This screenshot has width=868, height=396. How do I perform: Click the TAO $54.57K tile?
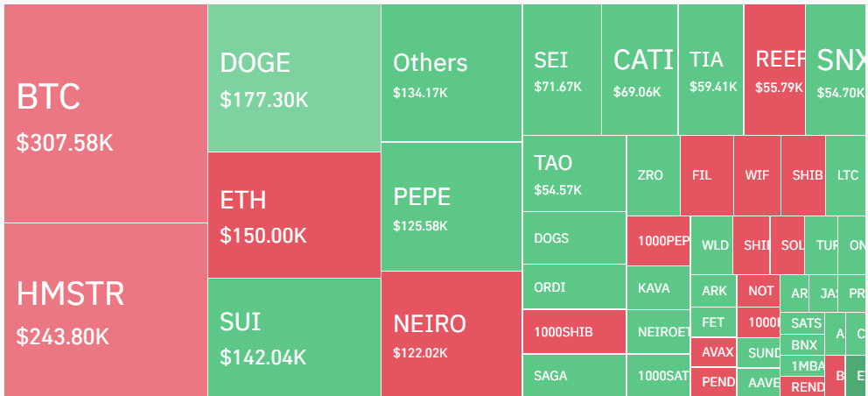tap(574, 173)
